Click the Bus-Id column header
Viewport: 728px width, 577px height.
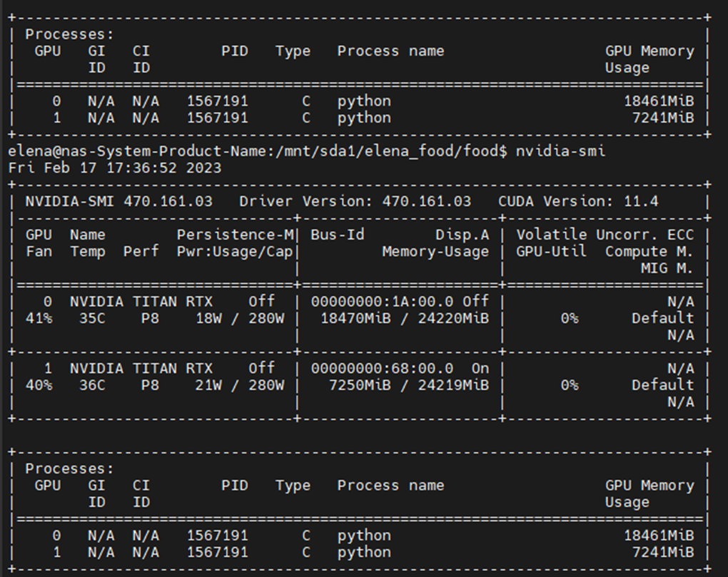[x=338, y=235]
